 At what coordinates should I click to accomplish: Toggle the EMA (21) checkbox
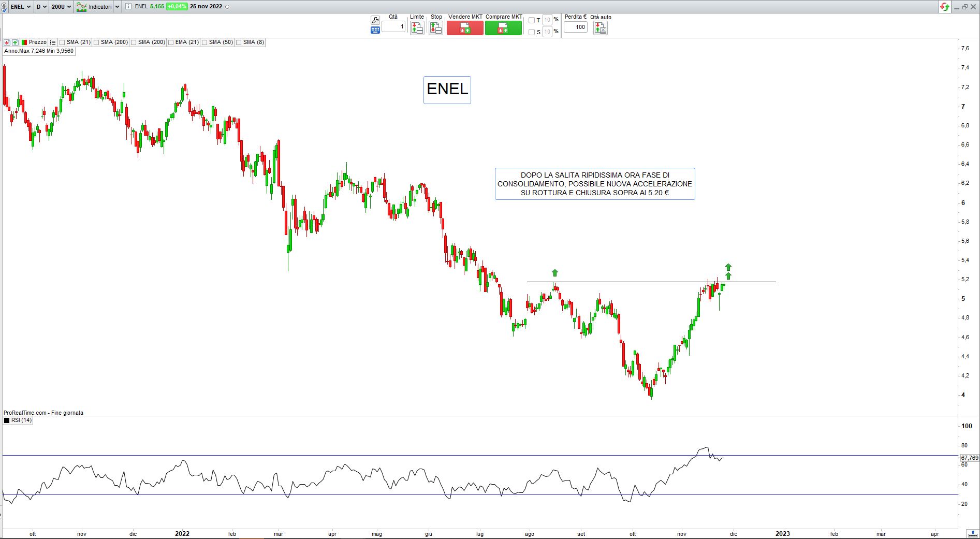(171, 42)
